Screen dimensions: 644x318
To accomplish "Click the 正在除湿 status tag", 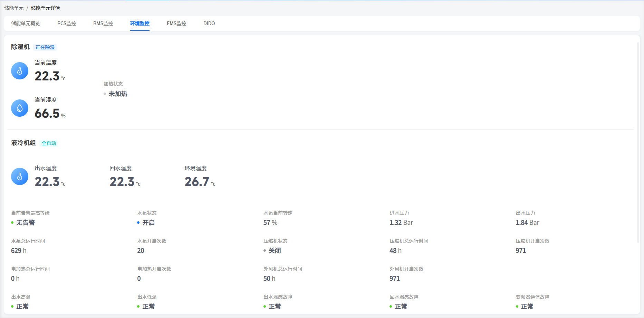I will [45, 47].
